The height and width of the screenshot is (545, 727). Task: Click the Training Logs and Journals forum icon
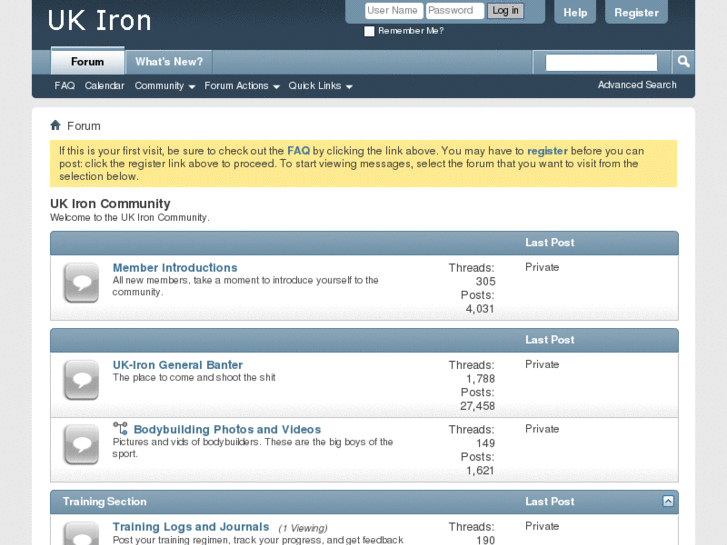tap(81, 533)
